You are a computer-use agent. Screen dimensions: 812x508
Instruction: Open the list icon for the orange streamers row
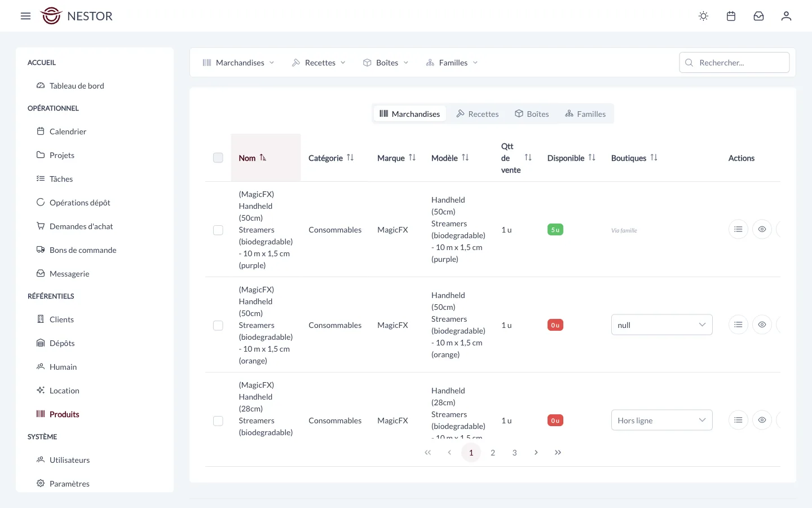[x=738, y=325]
